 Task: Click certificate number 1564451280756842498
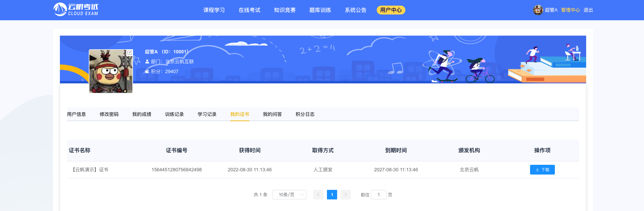(x=177, y=170)
